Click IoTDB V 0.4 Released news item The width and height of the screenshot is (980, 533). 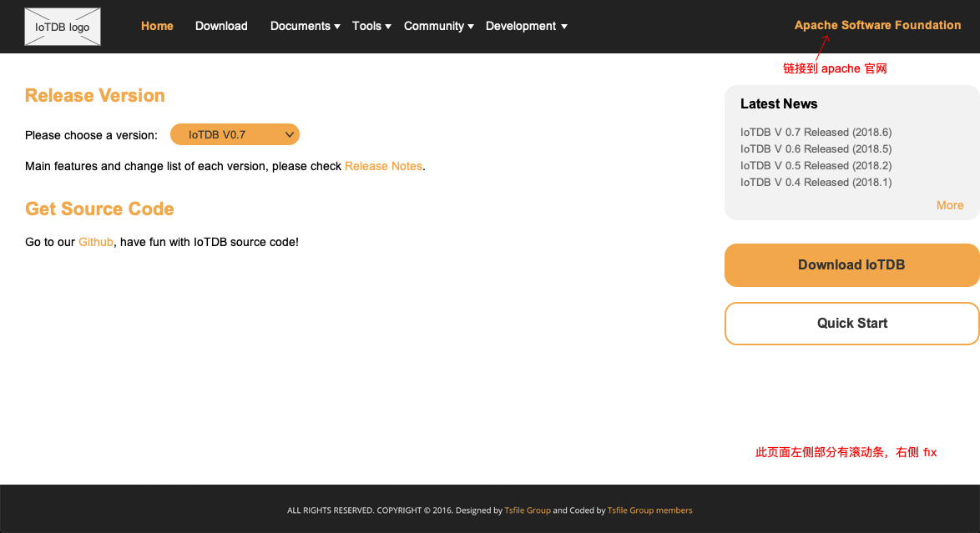816,183
